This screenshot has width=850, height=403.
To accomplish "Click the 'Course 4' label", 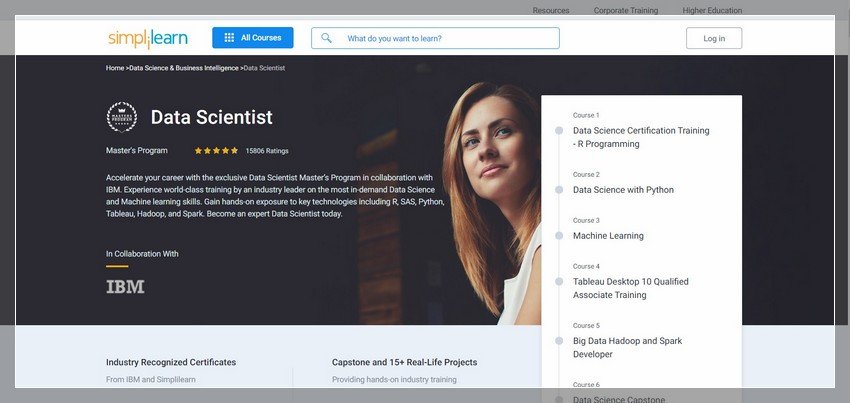I will pos(586,267).
